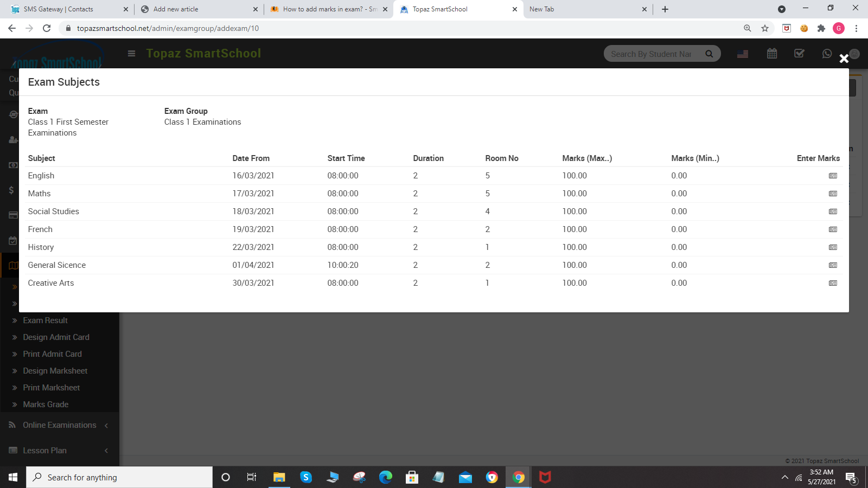This screenshot has width=868, height=488.
Task: Toggle sidebar with hamburger menu icon
Action: click(131, 53)
